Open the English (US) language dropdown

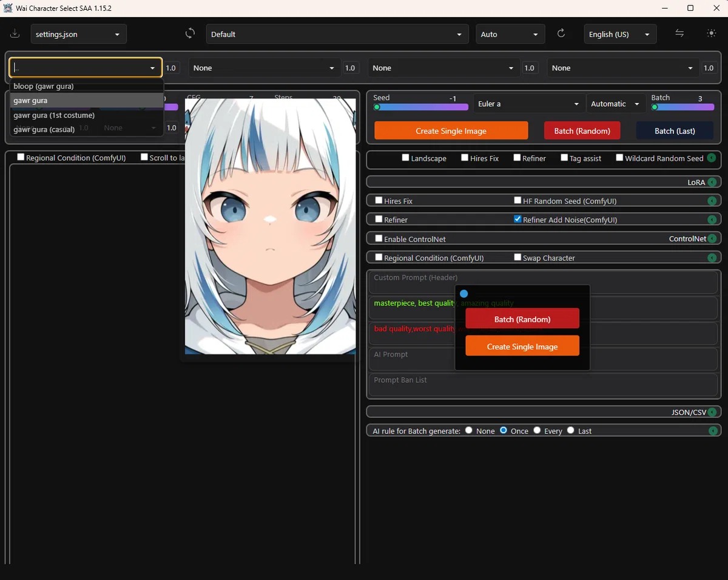tap(620, 34)
